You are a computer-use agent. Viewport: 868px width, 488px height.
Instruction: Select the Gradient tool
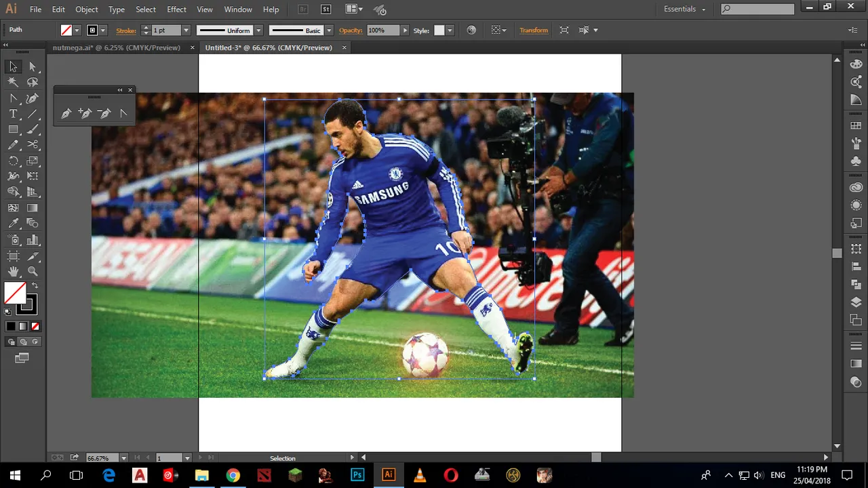[33, 208]
